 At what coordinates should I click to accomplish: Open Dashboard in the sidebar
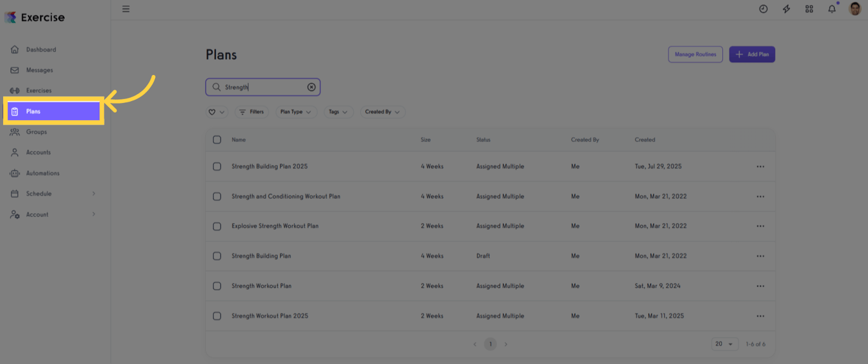41,50
